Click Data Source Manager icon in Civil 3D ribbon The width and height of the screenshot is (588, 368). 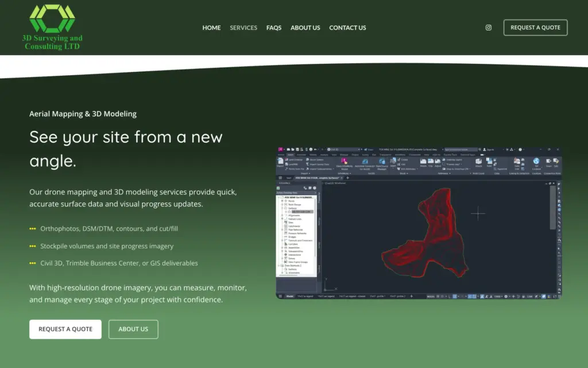(382, 162)
